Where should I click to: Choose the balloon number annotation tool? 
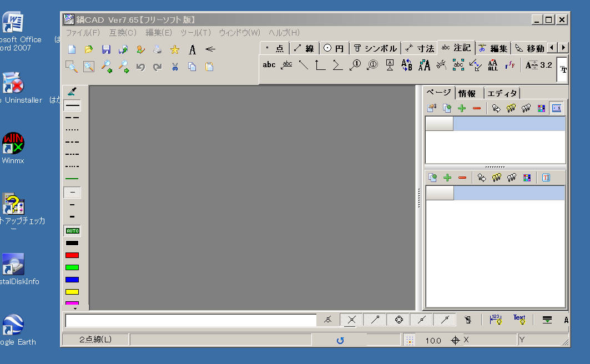click(x=355, y=65)
